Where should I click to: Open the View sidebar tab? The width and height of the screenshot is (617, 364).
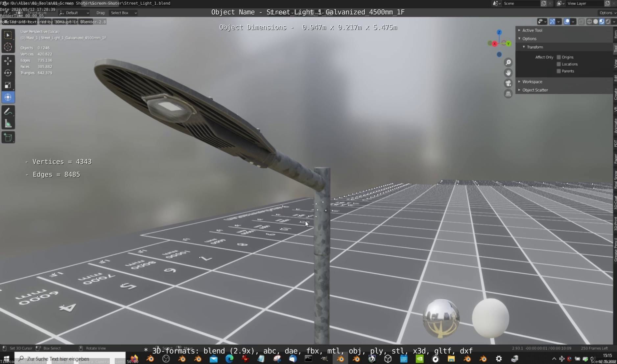coord(615,64)
